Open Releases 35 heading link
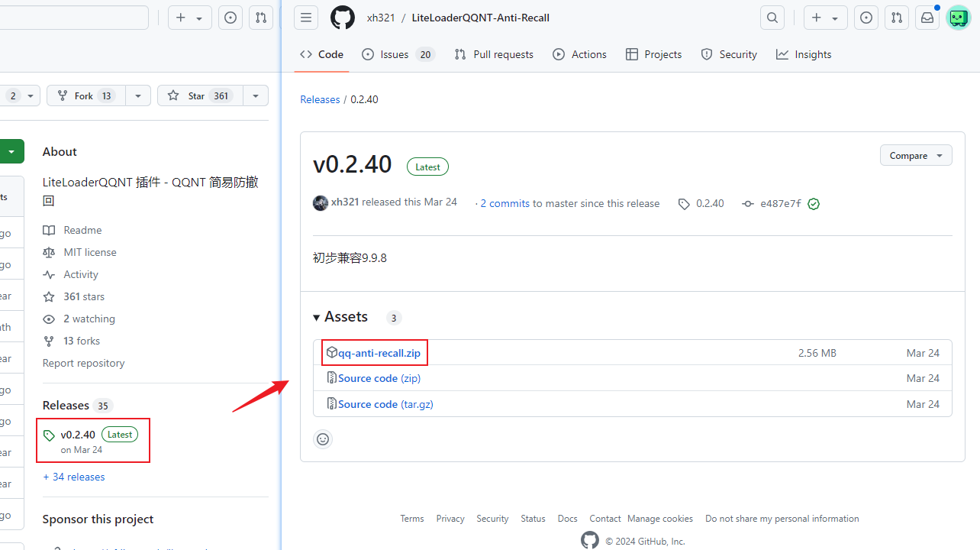The width and height of the screenshot is (980, 550). [x=78, y=405]
